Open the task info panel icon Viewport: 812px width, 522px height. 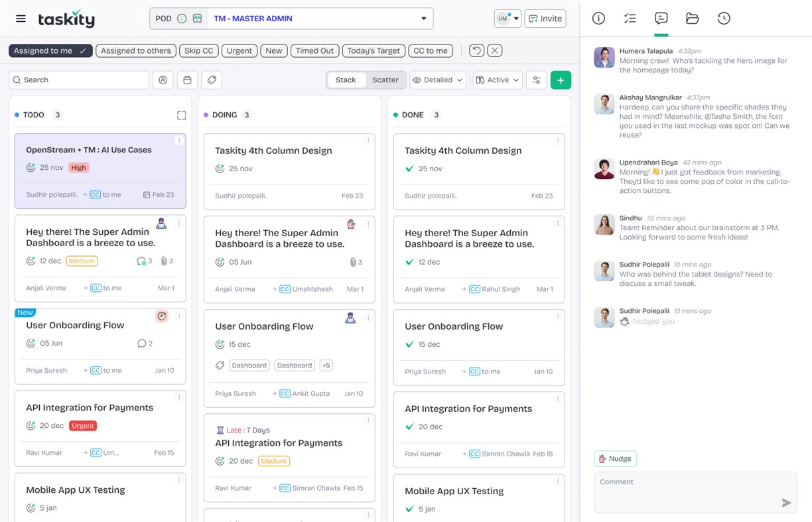coord(598,19)
